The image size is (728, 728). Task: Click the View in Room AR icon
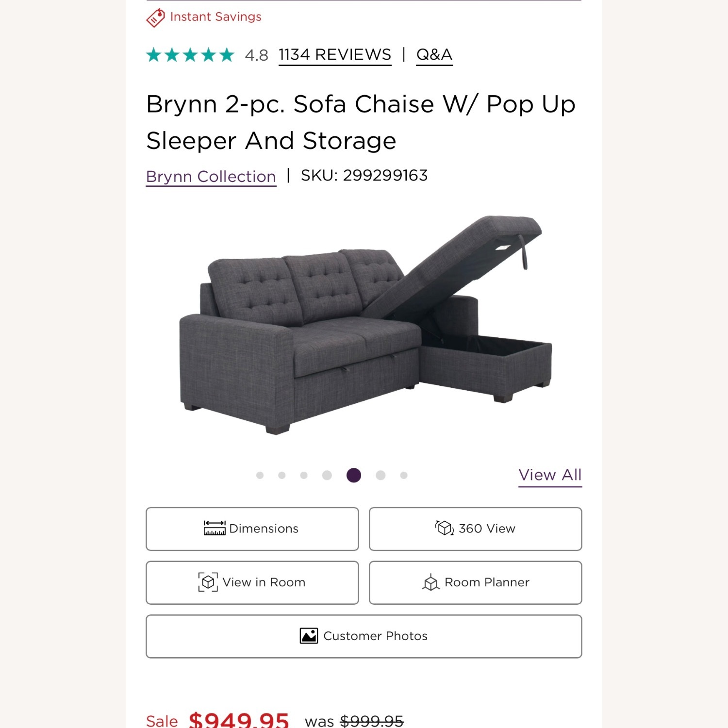209,582
